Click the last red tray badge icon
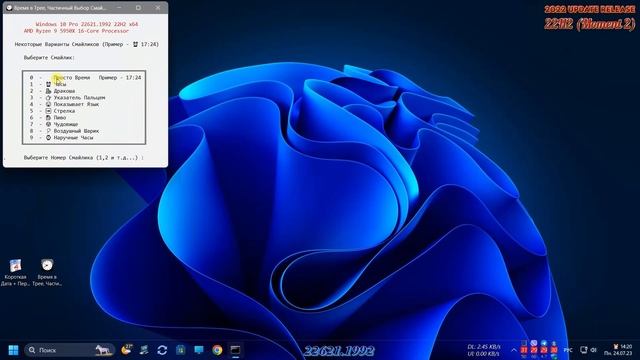640x360 pixels. click(x=554, y=350)
